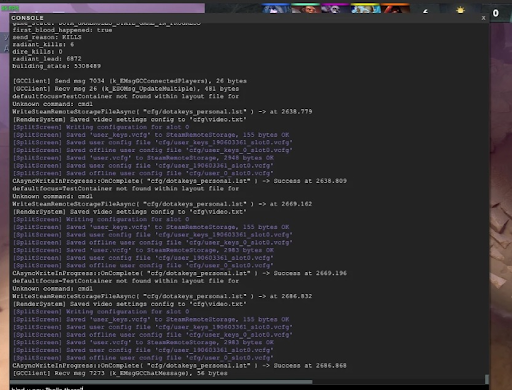This screenshot has width=512, height=390.
Task: Click the 'Success at 2686.868' line
Action: (x=180, y=366)
